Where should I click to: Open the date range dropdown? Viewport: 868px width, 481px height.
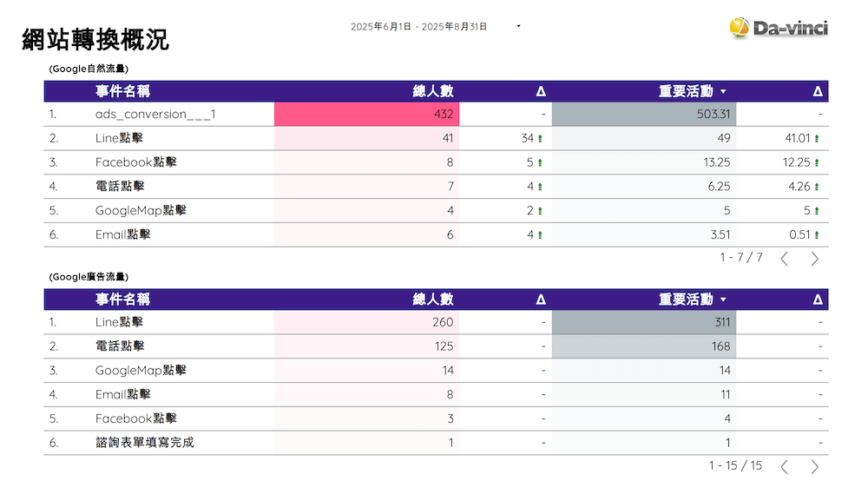coord(518,26)
